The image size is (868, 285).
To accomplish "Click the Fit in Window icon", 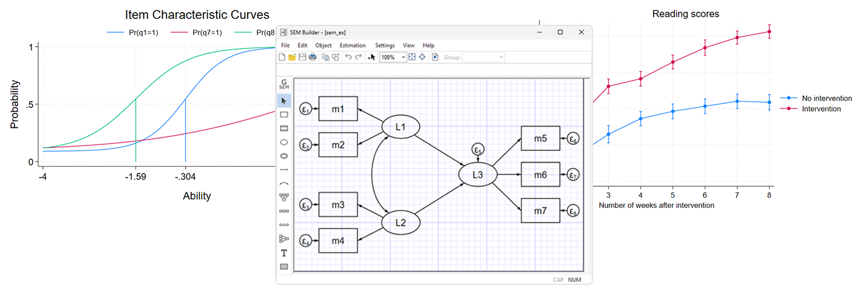I will pyautogui.click(x=412, y=57).
